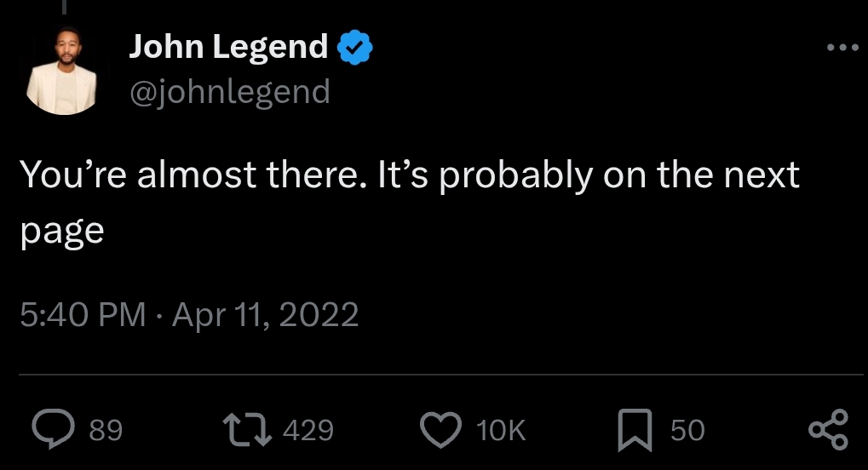Click the divider line above action bar
The width and height of the screenshot is (868, 470).
440,375
